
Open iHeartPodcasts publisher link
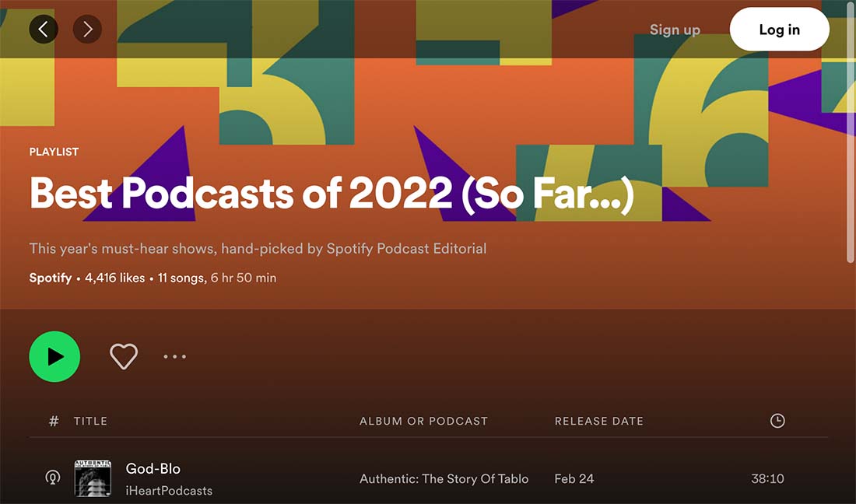[x=169, y=490]
